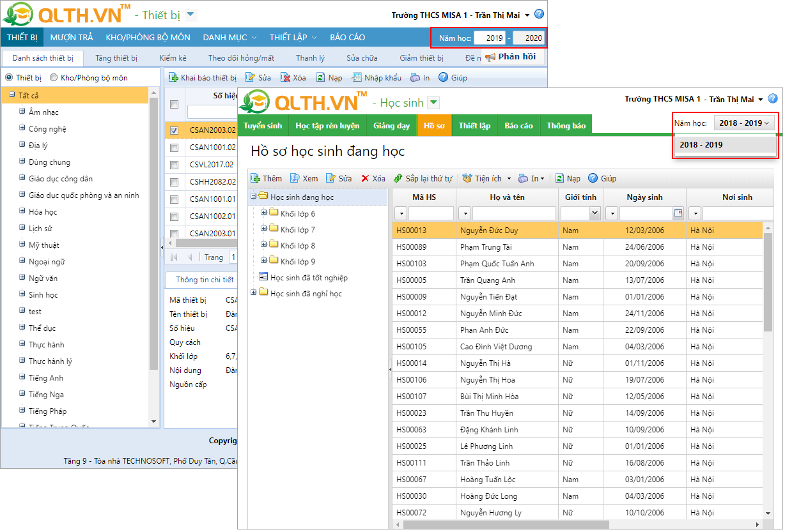The image size is (785, 532).
Task: Expand the Âm nhạc tree node
Action: pos(22,112)
